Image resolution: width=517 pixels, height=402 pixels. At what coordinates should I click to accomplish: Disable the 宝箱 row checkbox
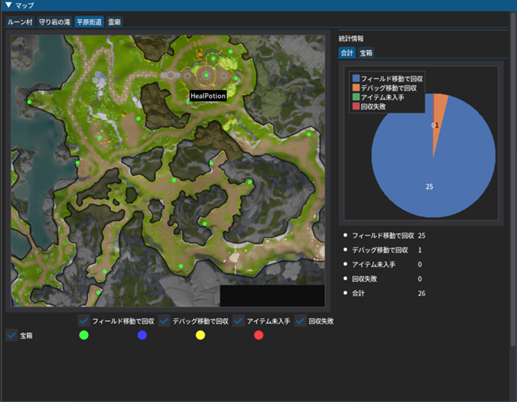(x=12, y=335)
